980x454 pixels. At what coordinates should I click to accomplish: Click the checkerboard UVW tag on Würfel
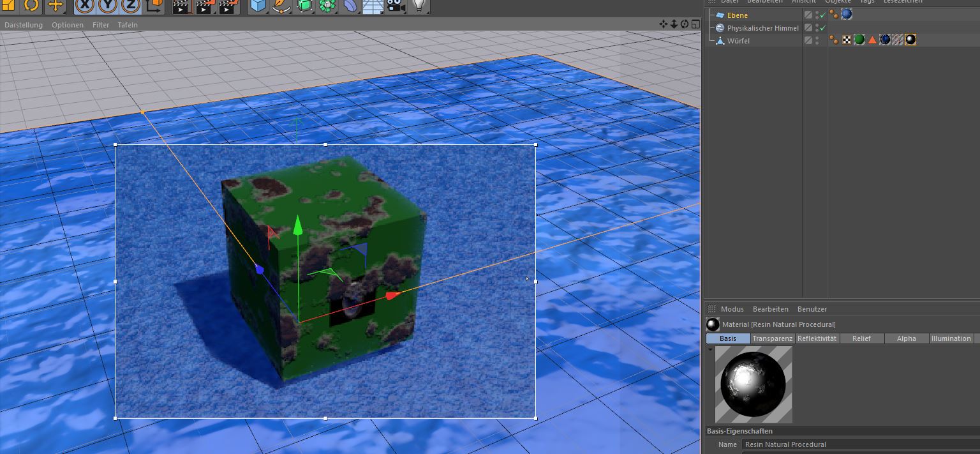[x=847, y=40]
